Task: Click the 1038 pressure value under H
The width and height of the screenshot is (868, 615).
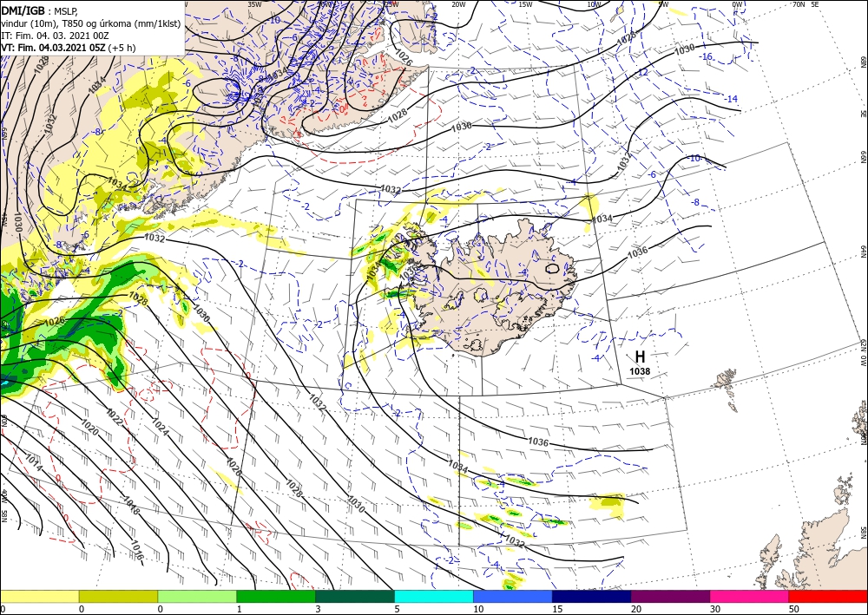Action: click(x=640, y=372)
